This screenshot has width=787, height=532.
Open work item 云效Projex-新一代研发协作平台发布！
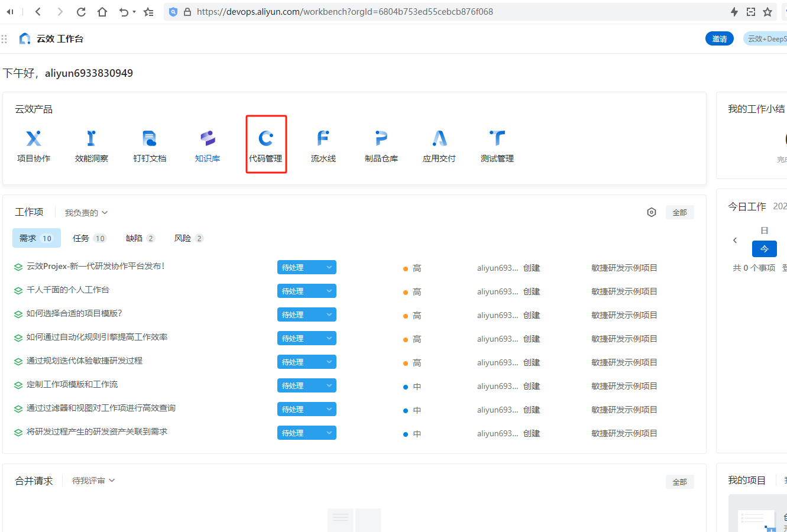point(96,266)
